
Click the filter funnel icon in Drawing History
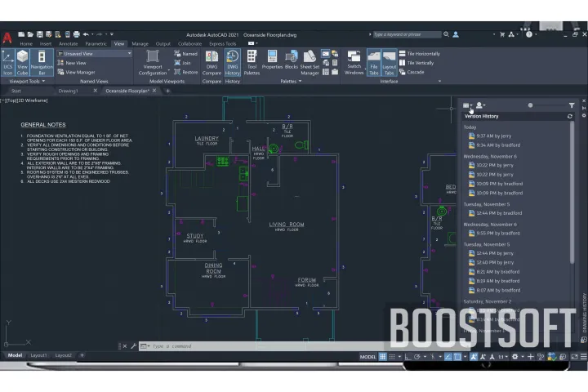tap(572, 105)
